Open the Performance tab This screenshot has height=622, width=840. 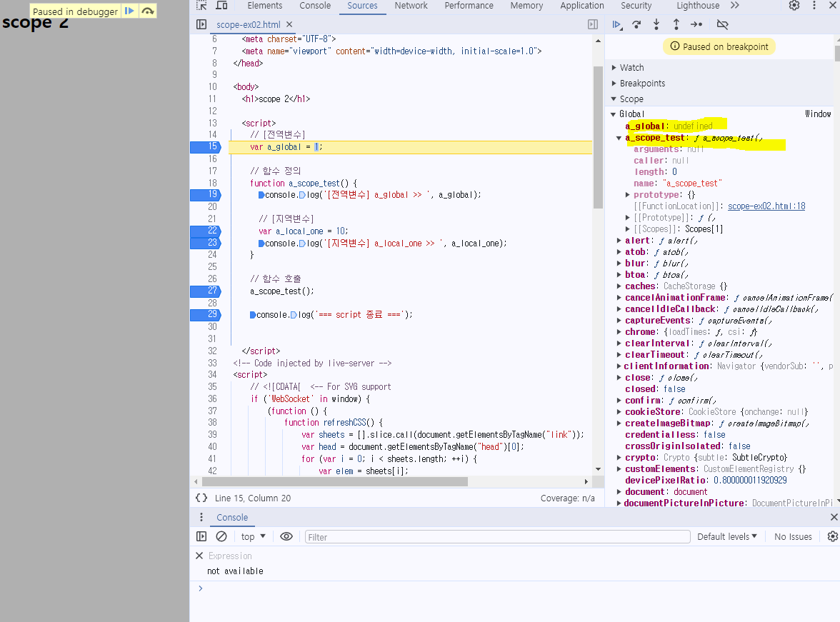coord(469,6)
